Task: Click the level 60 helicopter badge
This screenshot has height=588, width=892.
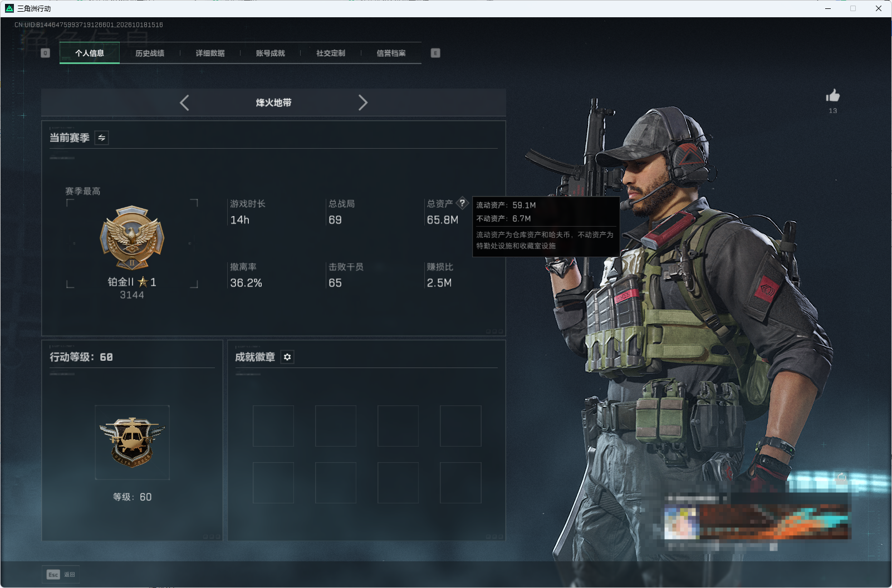Action: [x=132, y=442]
